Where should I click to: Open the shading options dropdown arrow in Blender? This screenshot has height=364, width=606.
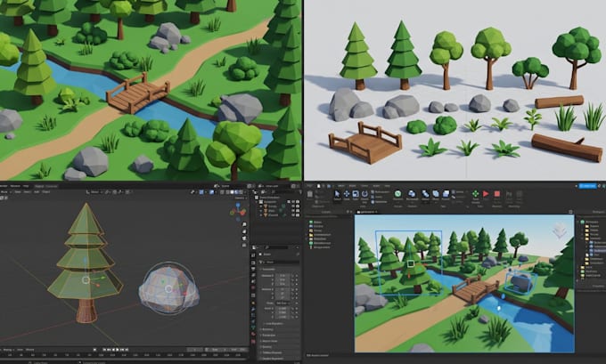[245, 192]
